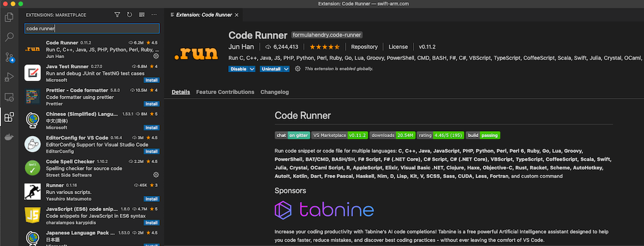Select Code Runner entry in extension list
Screen dimensions: 644x246
point(92,49)
